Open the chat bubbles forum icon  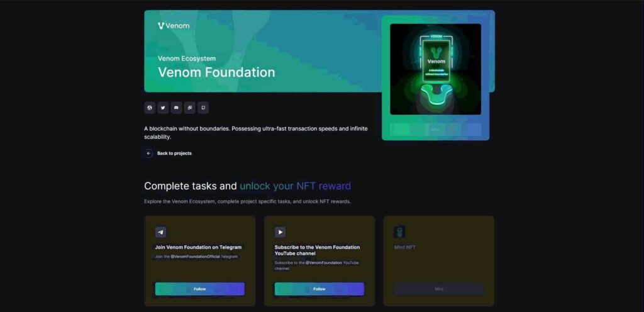(x=190, y=108)
